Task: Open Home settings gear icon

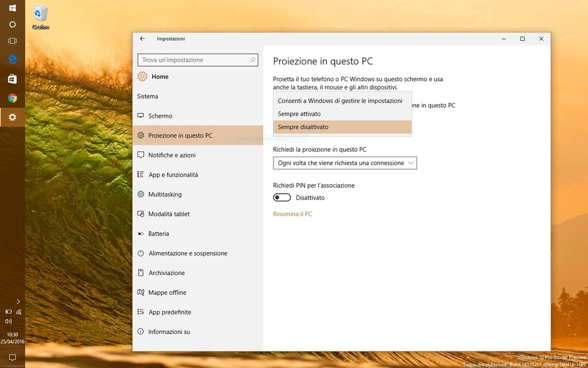Action: click(x=142, y=77)
